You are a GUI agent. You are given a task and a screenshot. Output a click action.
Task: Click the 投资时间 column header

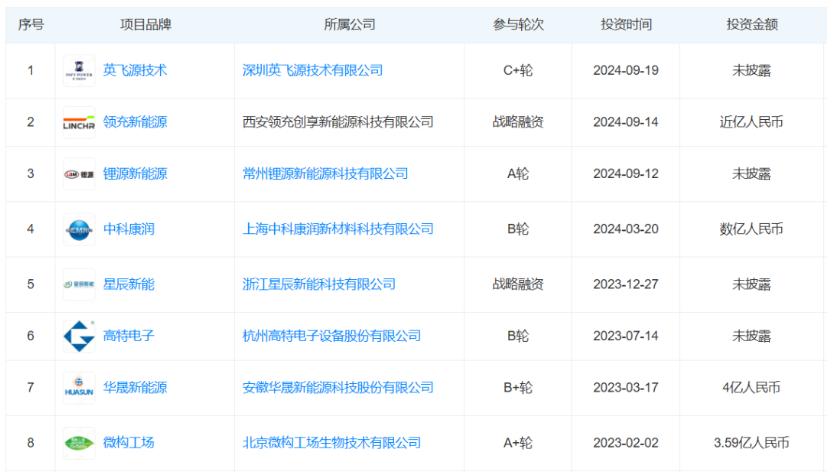625,24
